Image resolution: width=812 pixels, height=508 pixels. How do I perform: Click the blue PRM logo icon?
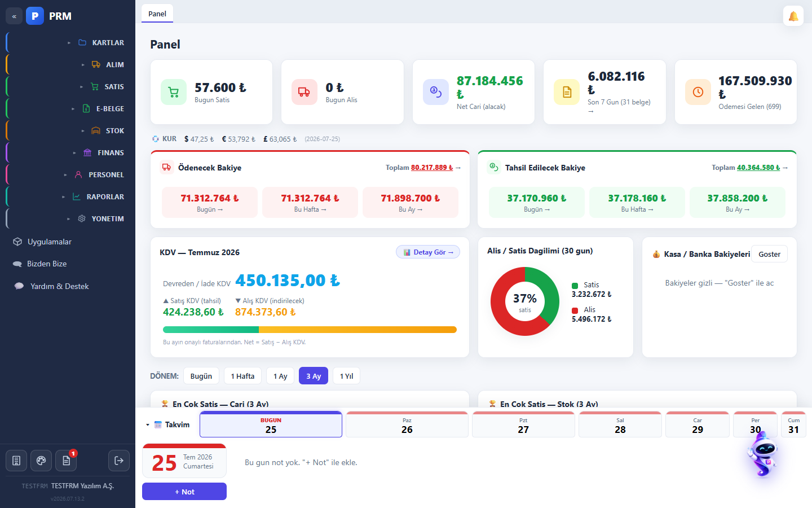(35, 16)
